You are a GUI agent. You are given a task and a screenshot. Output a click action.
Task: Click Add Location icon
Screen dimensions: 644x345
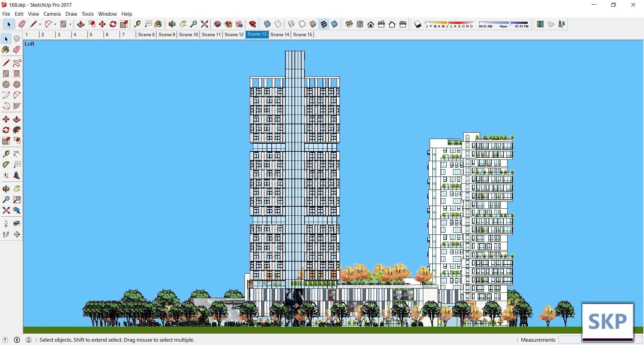pyautogui.click(x=540, y=24)
